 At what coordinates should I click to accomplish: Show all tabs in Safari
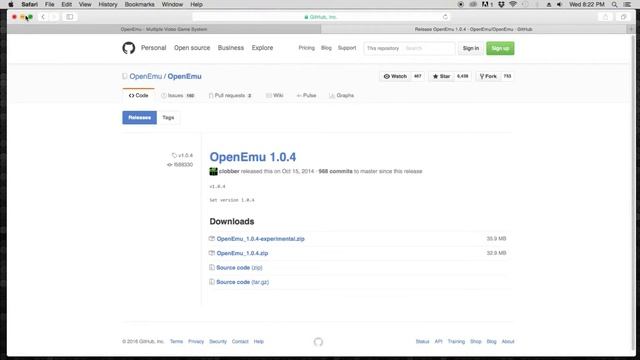[x=623, y=17]
